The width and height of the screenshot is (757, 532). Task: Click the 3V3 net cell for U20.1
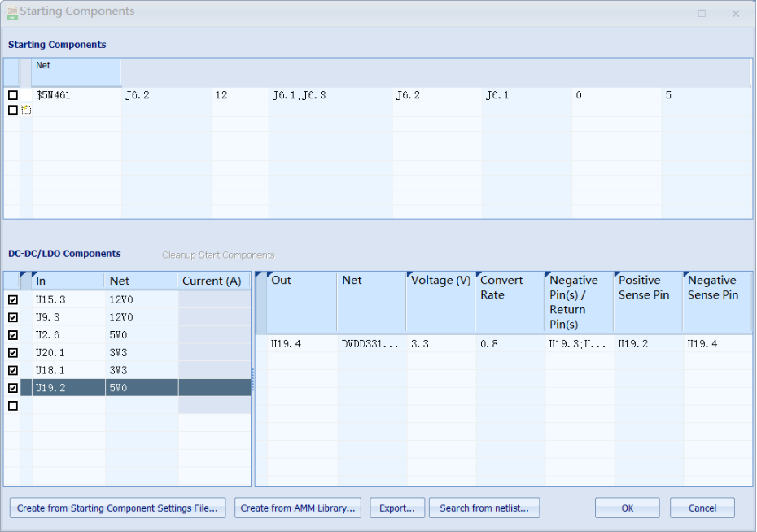pos(142,352)
